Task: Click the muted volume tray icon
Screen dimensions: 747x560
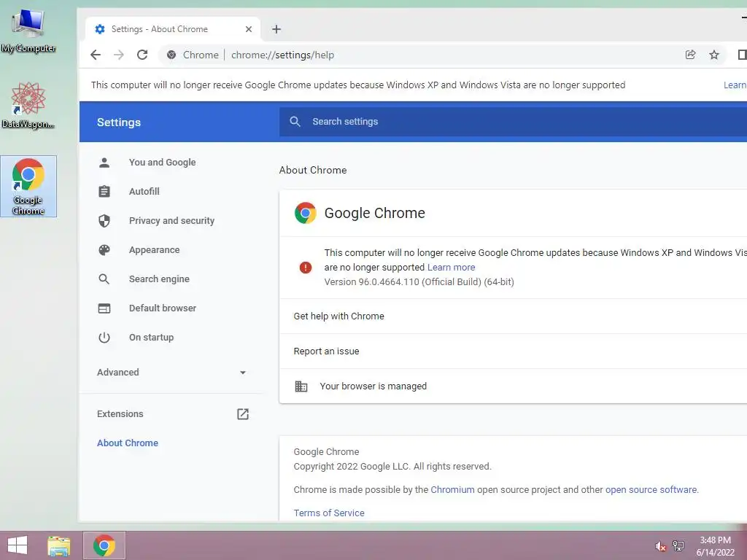Action: click(660, 546)
